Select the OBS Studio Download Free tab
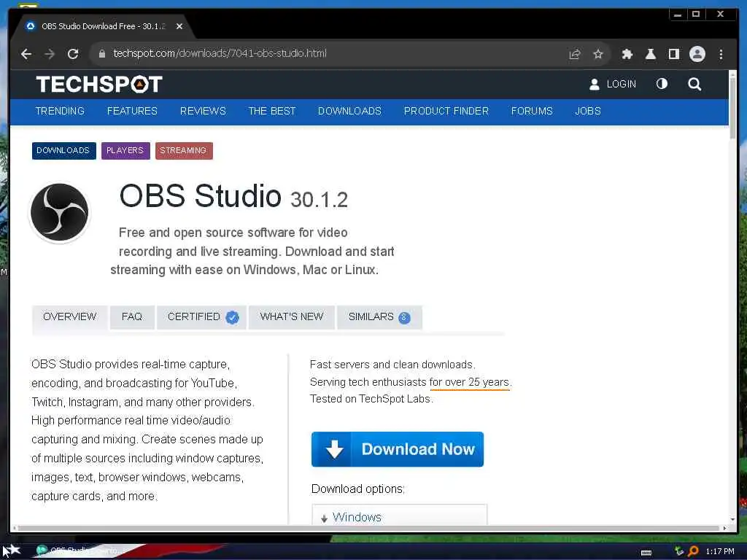 click(x=102, y=26)
